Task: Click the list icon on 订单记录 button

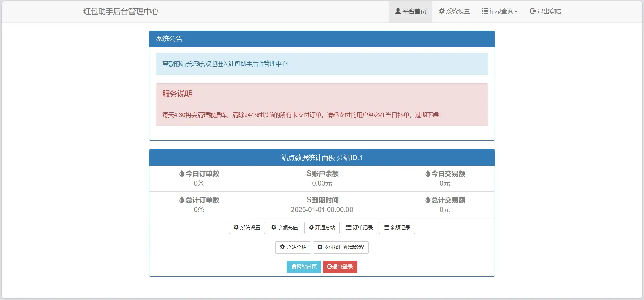Action: click(348, 227)
